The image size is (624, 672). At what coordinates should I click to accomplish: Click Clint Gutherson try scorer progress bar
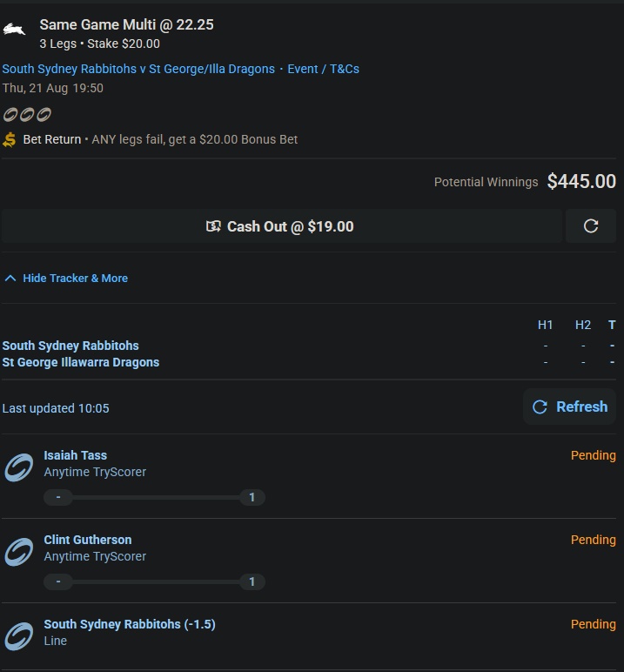[x=155, y=581]
